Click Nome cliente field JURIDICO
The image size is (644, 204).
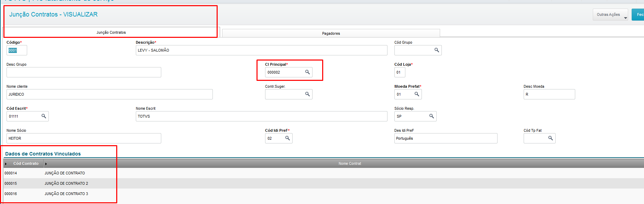(x=109, y=94)
